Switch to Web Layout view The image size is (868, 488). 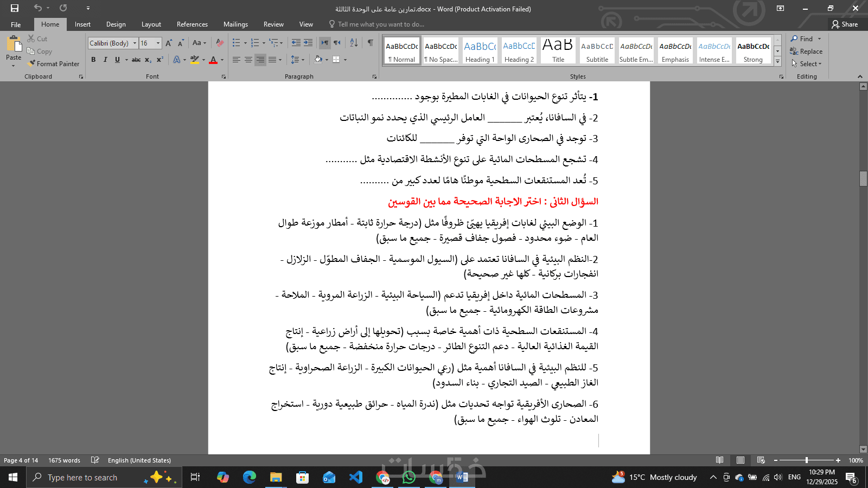(x=761, y=460)
